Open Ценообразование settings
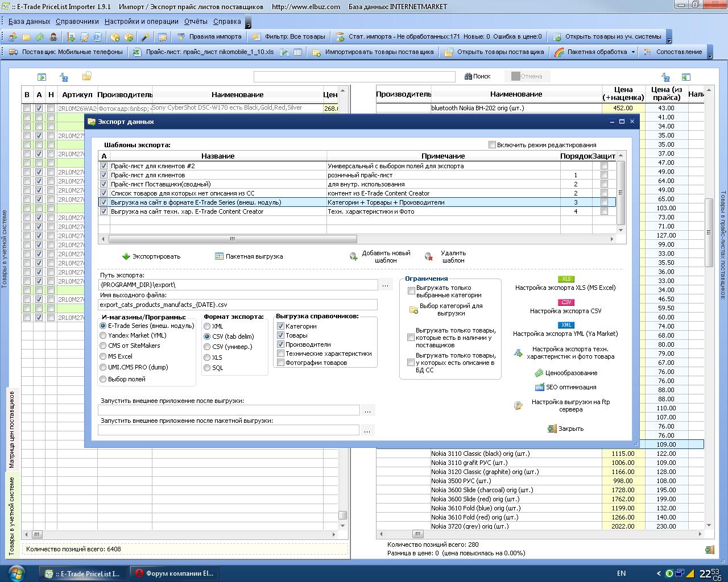The image size is (728, 582). (x=566, y=373)
